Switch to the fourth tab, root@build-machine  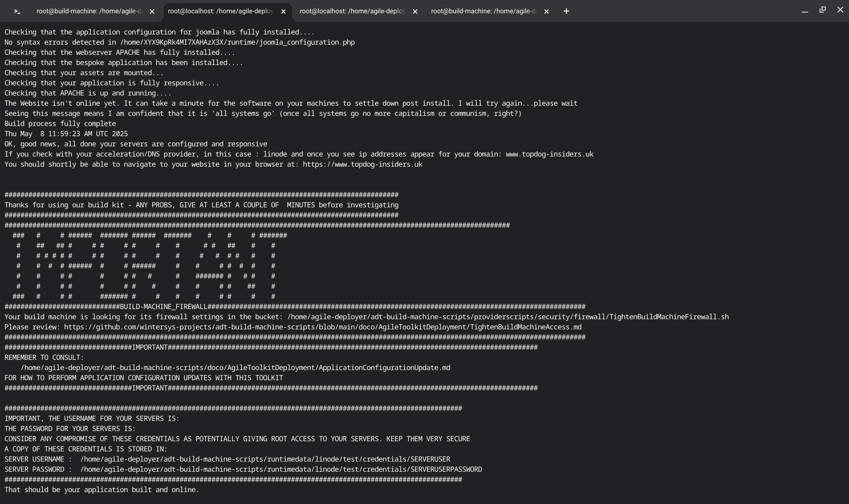[x=483, y=11]
